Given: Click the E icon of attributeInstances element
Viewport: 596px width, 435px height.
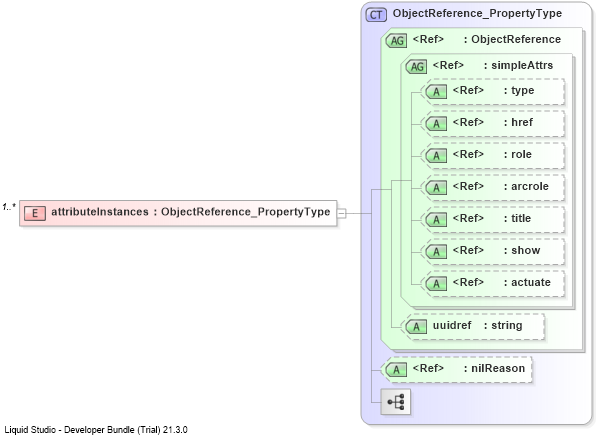Looking at the screenshot, I should pyautogui.click(x=35, y=213).
